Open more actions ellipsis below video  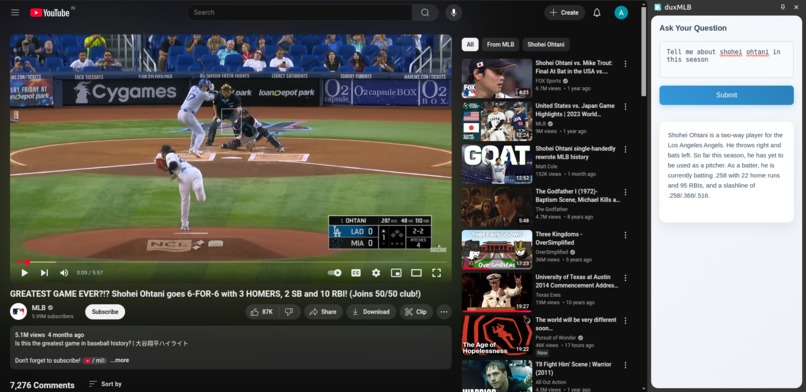(x=444, y=312)
